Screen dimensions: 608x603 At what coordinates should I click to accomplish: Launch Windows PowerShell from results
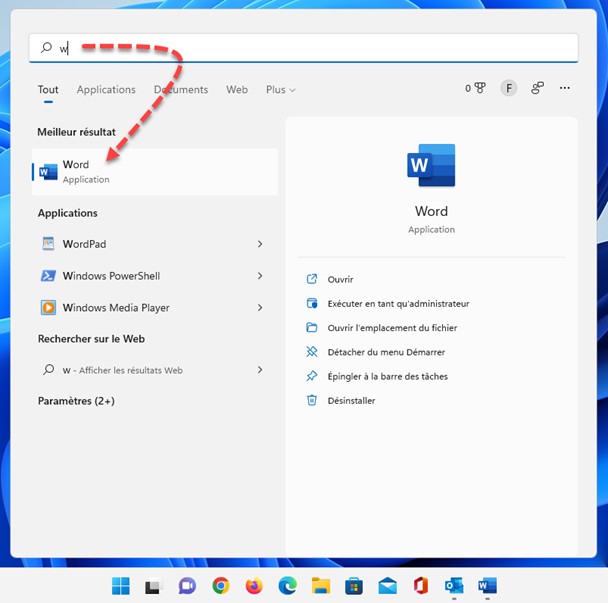click(x=110, y=276)
